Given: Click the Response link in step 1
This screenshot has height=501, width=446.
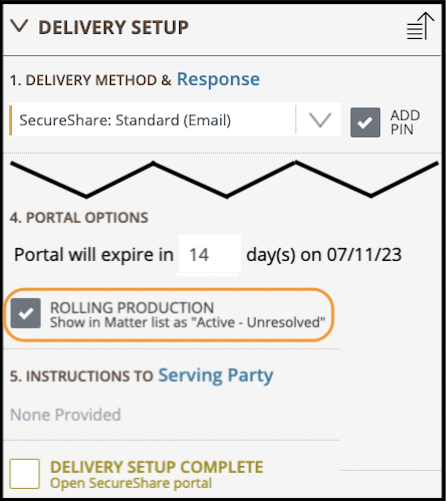Looking at the screenshot, I should click(x=218, y=80).
